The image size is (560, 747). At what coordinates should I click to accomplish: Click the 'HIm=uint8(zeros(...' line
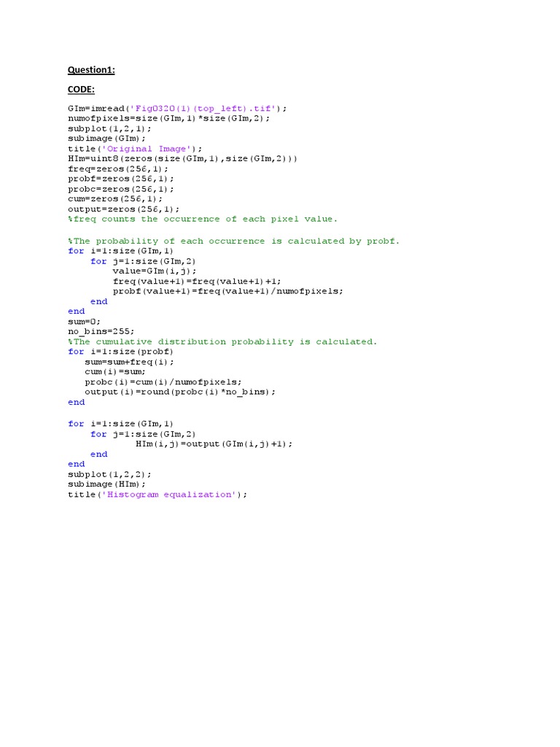tap(182, 158)
